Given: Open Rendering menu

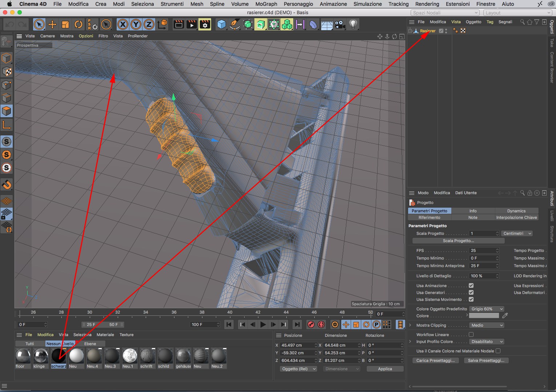Looking at the screenshot, I should [427, 4].
